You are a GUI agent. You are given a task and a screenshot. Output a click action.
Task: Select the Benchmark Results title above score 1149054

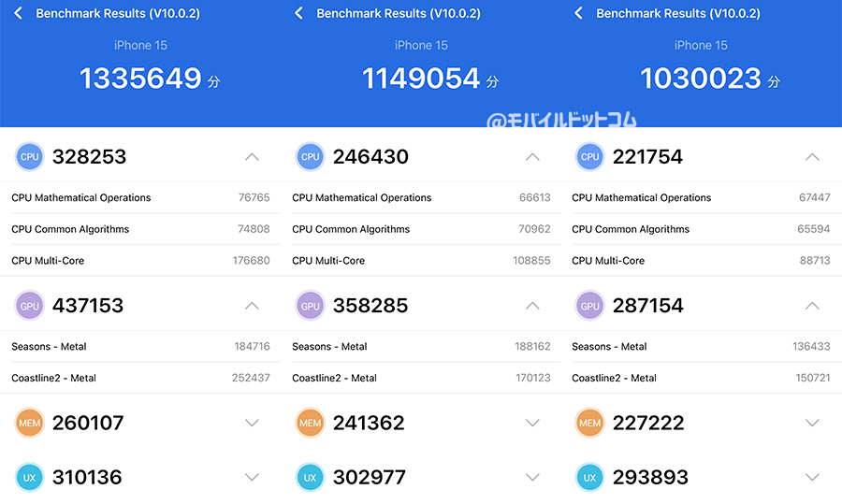[x=399, y=13]
